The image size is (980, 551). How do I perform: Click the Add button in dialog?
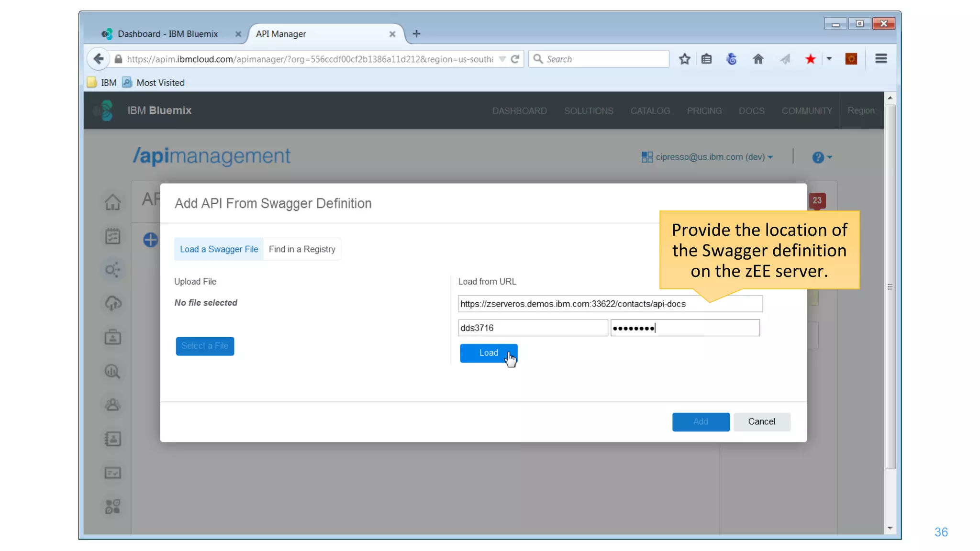(701, 421)
